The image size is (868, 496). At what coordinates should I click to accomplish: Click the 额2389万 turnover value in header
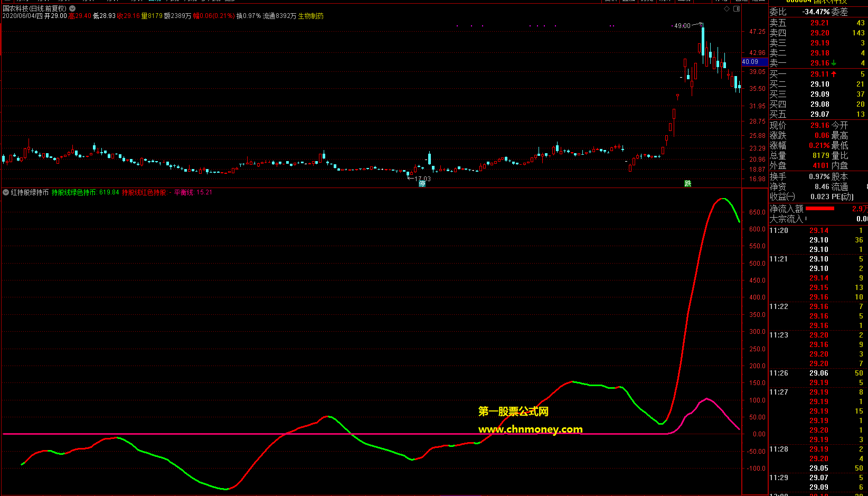point(177,16)
